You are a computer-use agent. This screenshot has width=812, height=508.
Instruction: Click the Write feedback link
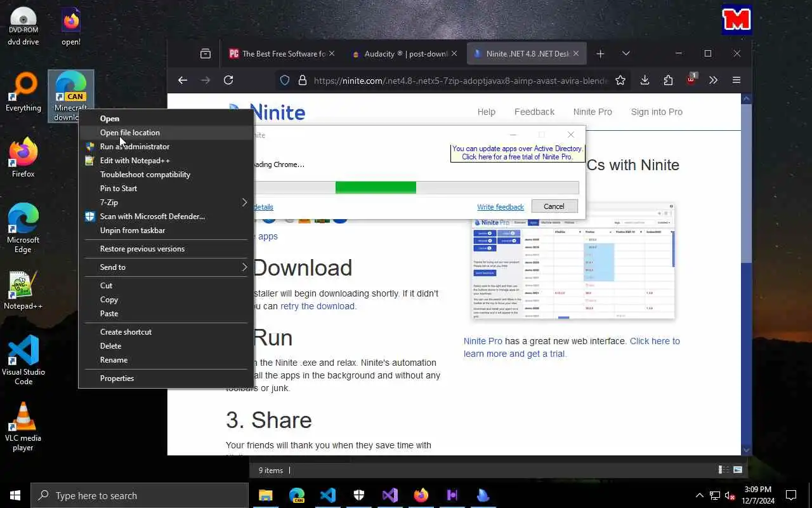[501, 207]
